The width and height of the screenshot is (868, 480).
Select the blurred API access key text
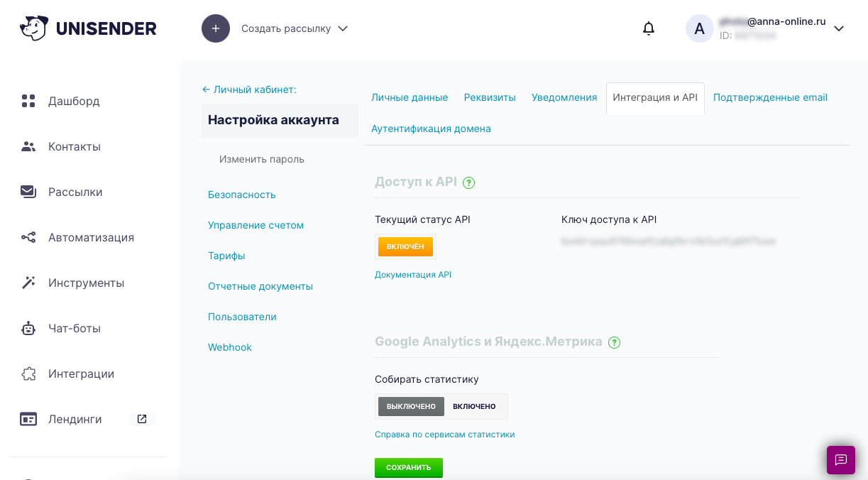(669, 241)
